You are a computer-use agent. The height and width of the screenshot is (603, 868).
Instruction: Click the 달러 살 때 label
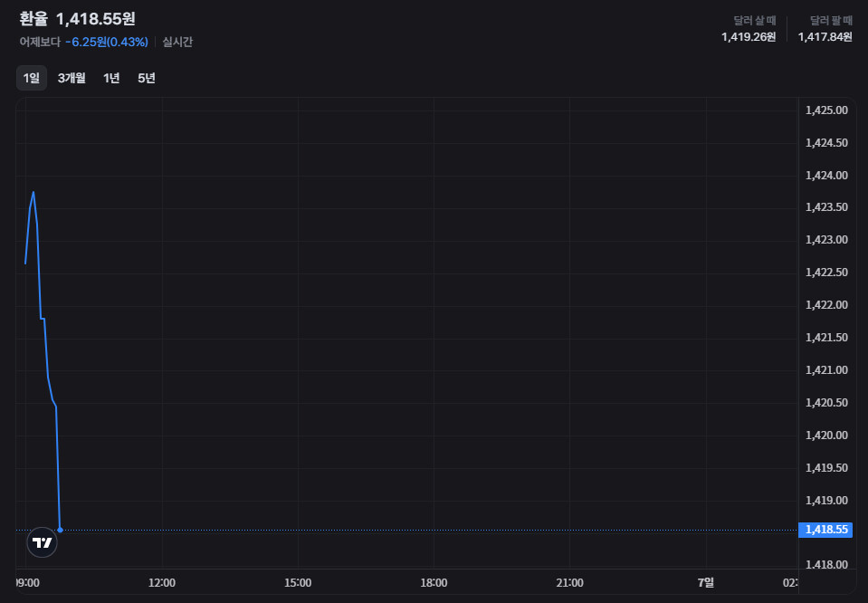[x=755, y=21]
